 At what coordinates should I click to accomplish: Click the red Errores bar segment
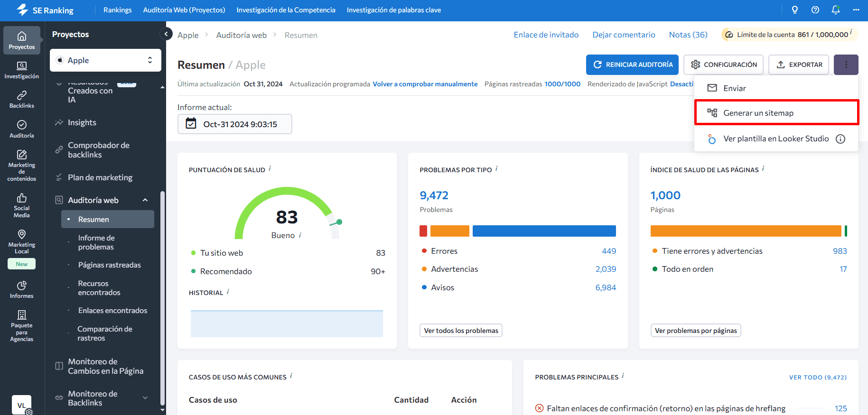[x=423, y=231]
